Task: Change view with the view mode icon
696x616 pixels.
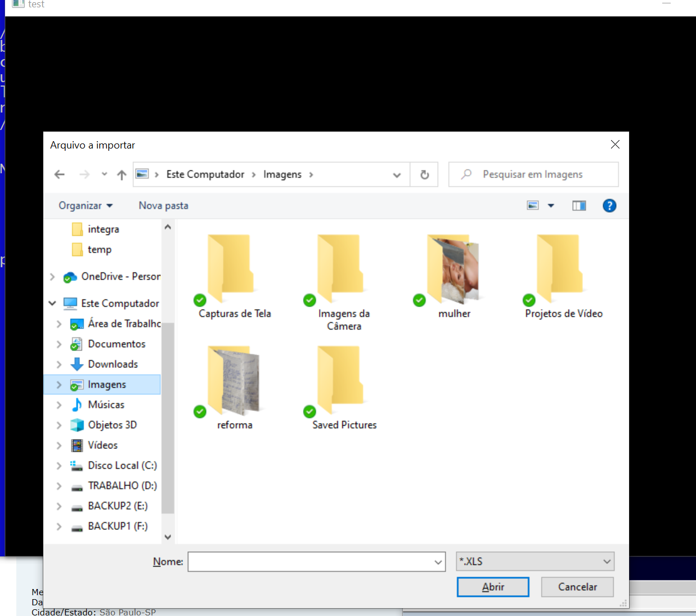Action: click(533, 205)
